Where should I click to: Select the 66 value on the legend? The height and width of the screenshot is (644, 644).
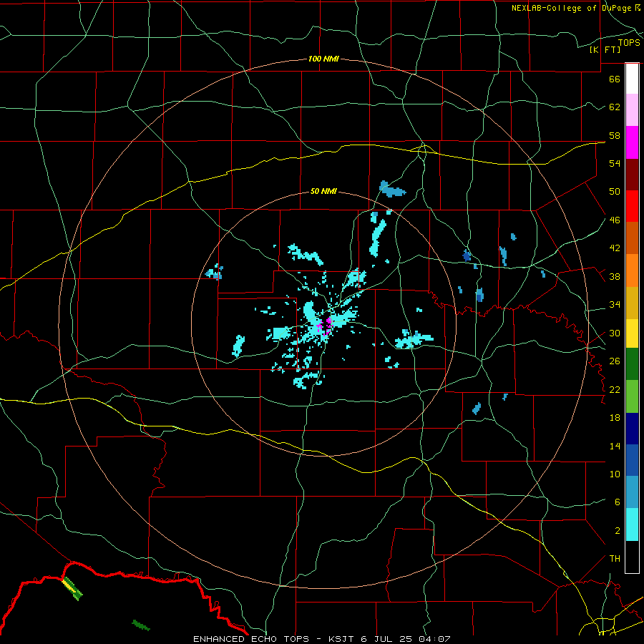coord(615,79)
